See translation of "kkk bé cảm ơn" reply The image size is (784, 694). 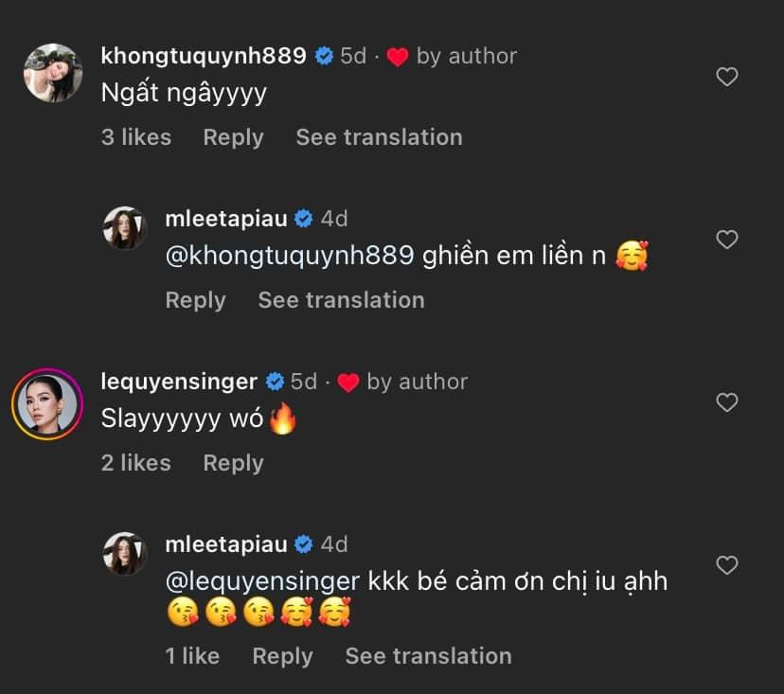428,656
